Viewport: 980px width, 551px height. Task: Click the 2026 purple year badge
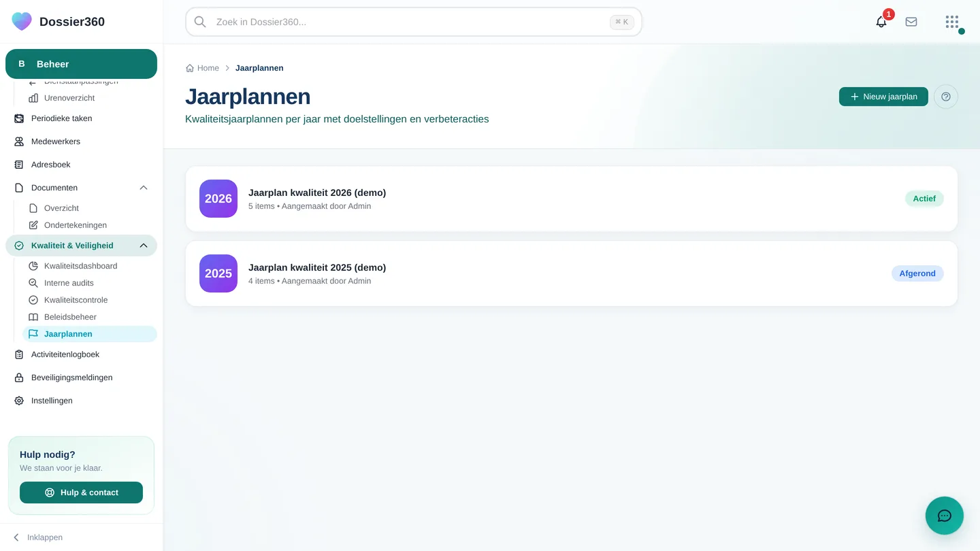click(x=218, y=199)
